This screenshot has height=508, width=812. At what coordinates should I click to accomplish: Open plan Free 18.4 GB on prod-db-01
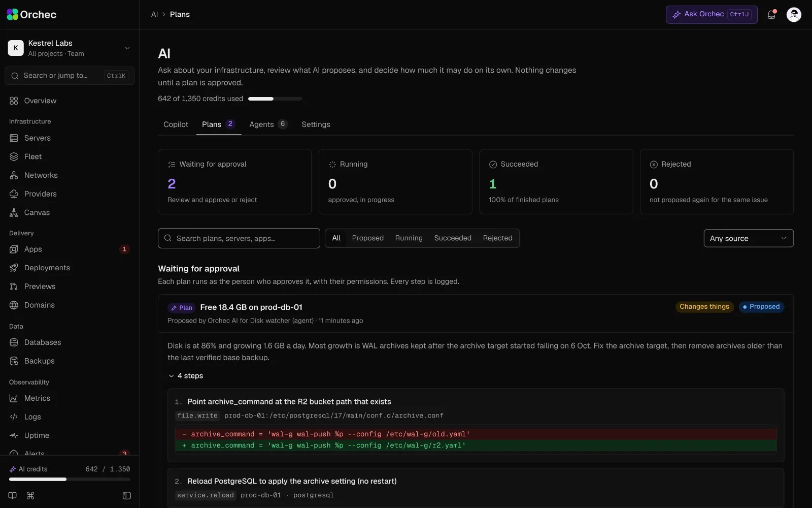(251, 307)
